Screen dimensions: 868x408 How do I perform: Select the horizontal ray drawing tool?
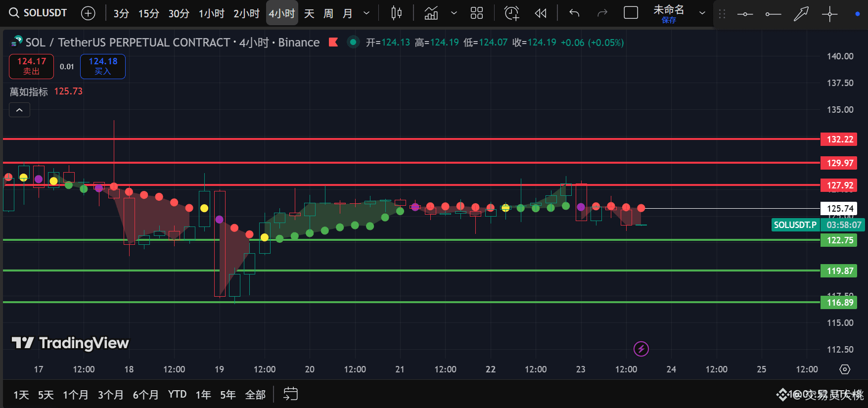(x=773, y=14)
